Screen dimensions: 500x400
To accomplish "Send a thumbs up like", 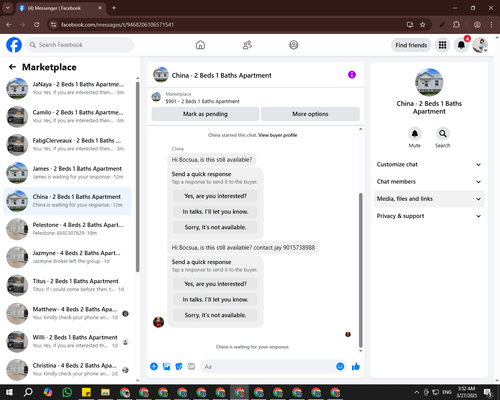I will click(x=356, y=367).
